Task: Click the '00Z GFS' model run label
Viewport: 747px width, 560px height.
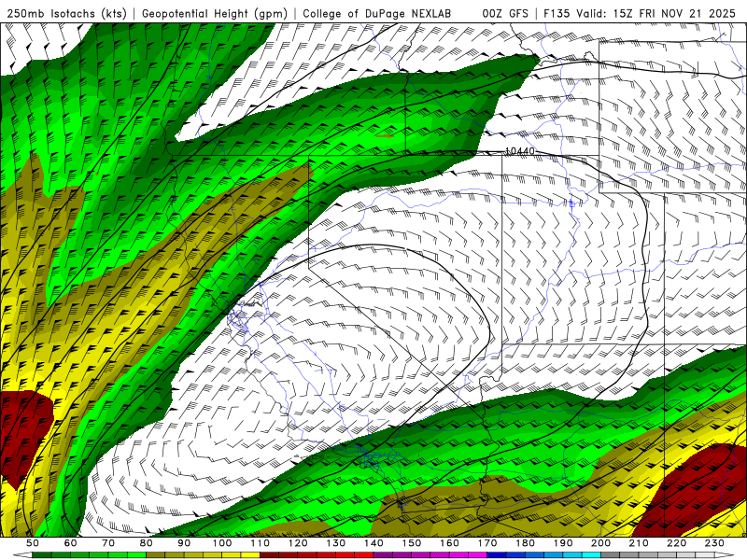Action: point(505,13)
